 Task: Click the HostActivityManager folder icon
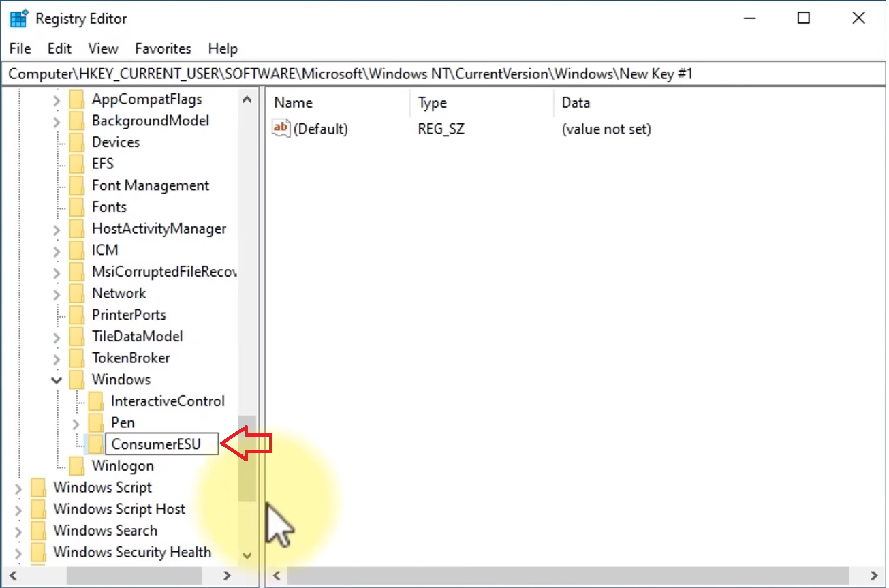76,229
